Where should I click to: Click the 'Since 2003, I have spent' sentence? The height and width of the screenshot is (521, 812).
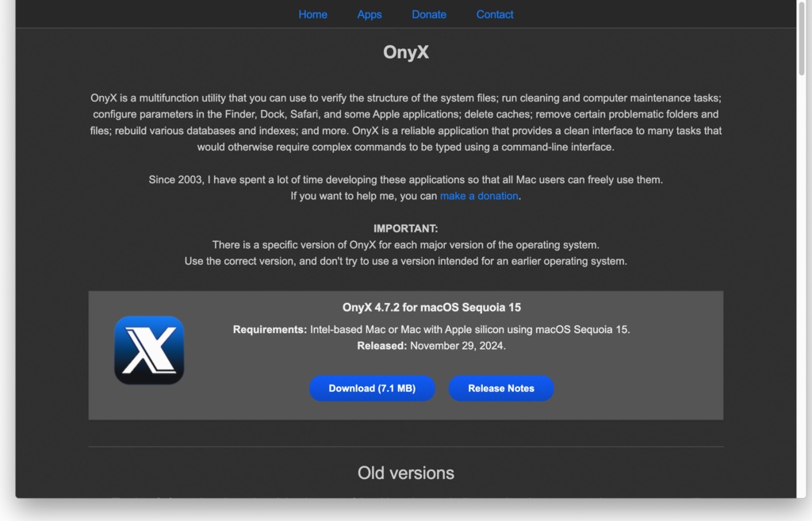point(405,180)
